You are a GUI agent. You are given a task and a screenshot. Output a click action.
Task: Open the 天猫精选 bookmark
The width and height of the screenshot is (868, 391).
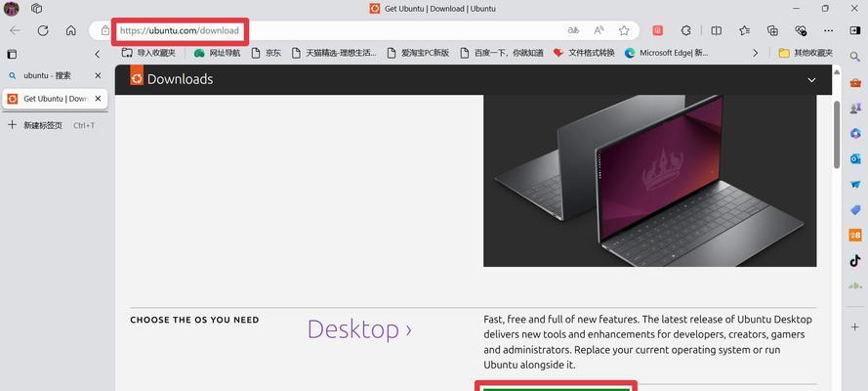coord(334,53)
